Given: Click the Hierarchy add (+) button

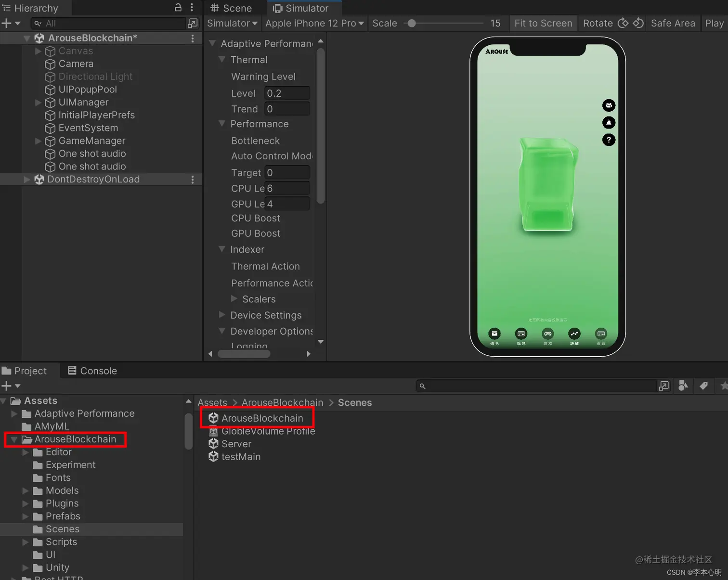Looking at the screenshot, I should pos(11,23).
